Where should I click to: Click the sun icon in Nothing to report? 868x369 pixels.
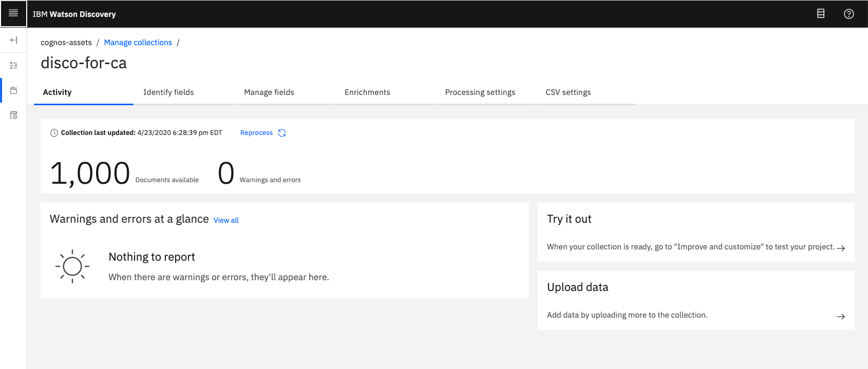pos(72,266)
